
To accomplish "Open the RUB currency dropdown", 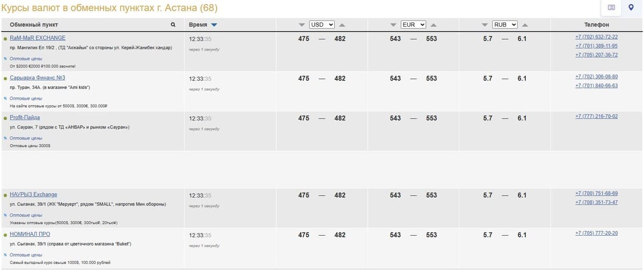I will pos(505,25).
